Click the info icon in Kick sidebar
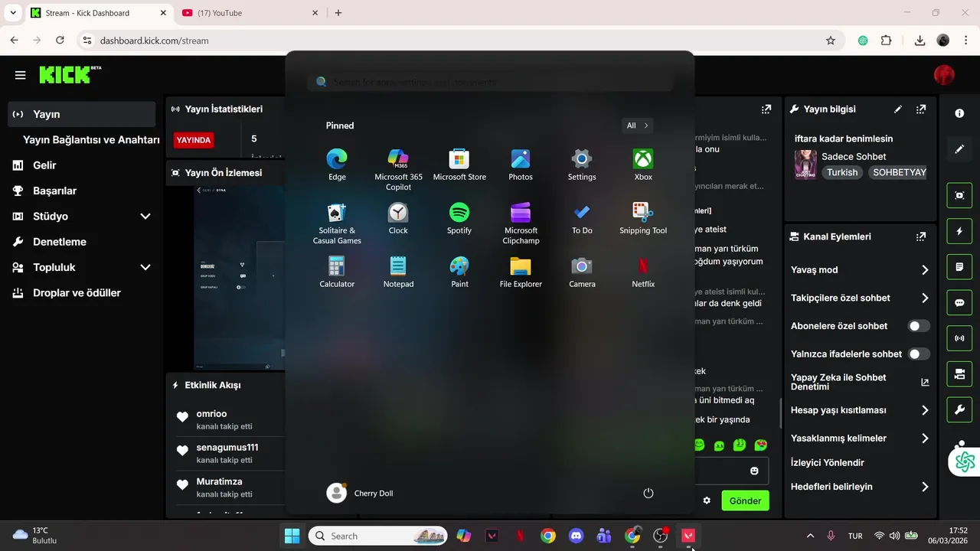980x551 pixels. coord(959,113)
